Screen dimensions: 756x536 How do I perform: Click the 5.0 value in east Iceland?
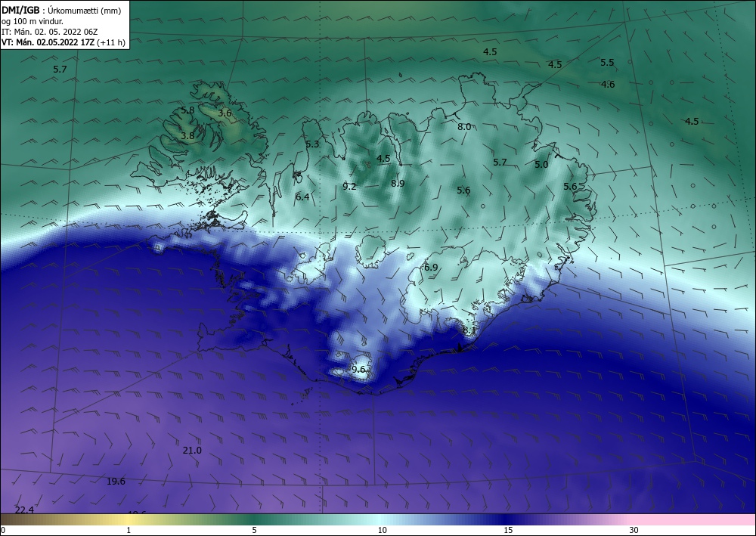[541, 164]
